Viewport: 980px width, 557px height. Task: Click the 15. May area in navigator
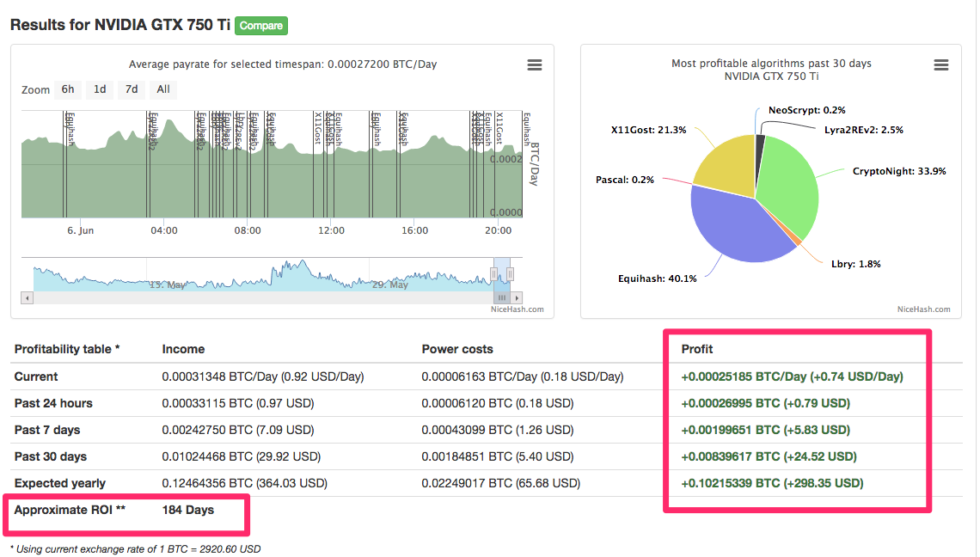tap(167, 284)
